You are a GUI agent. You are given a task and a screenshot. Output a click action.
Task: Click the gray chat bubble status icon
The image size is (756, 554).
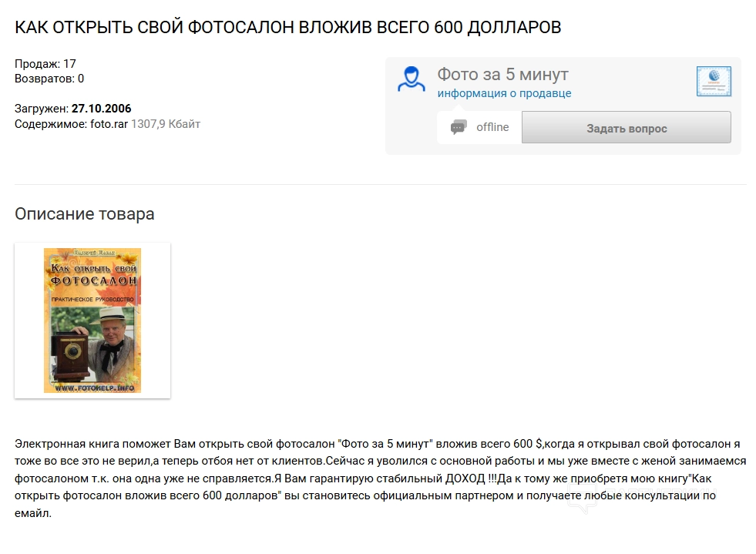(x=459, y=127)
